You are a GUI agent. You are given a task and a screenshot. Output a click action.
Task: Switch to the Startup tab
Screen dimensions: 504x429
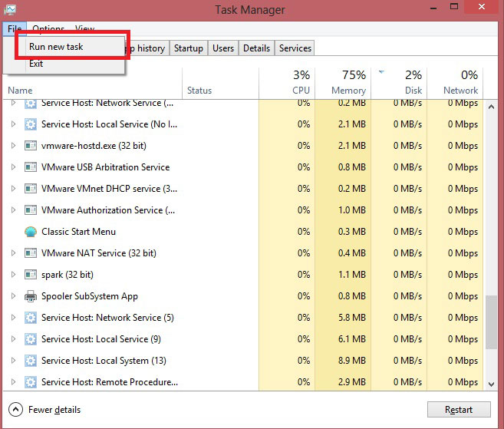pos(189,48)
